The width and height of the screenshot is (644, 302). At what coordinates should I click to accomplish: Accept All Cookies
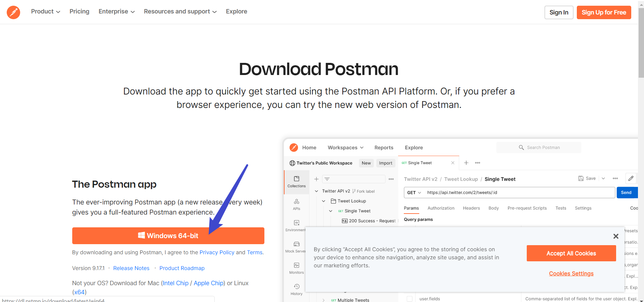coord(571,253)
